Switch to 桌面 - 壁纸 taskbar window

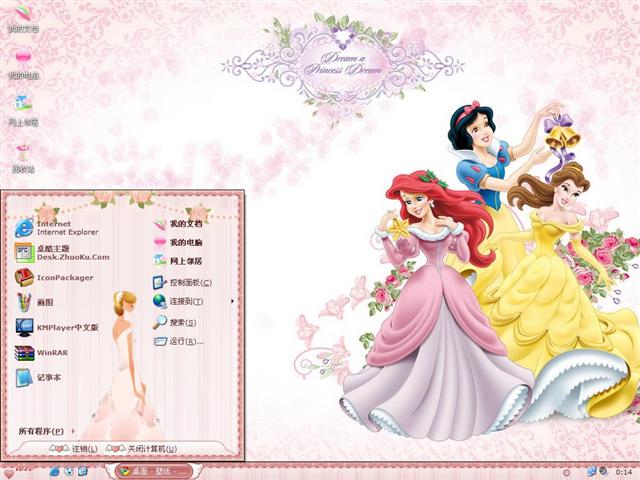pyautogui.click(x=154, y=471)
